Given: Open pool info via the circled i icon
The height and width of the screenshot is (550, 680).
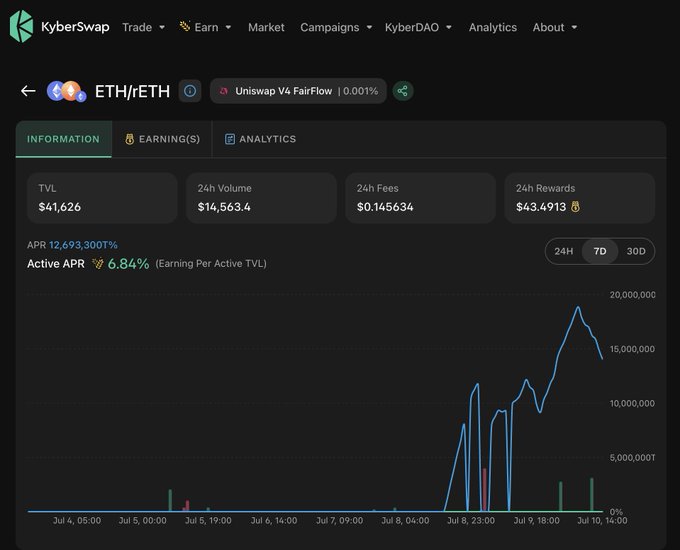Looking at the screenshot, I should [190, 91].
